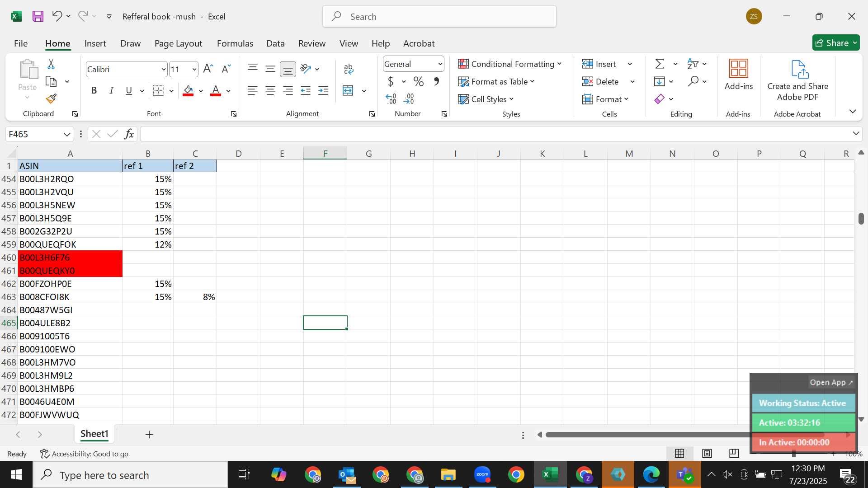Increase the cell indent
868x488 pixels.
(323, 91)
